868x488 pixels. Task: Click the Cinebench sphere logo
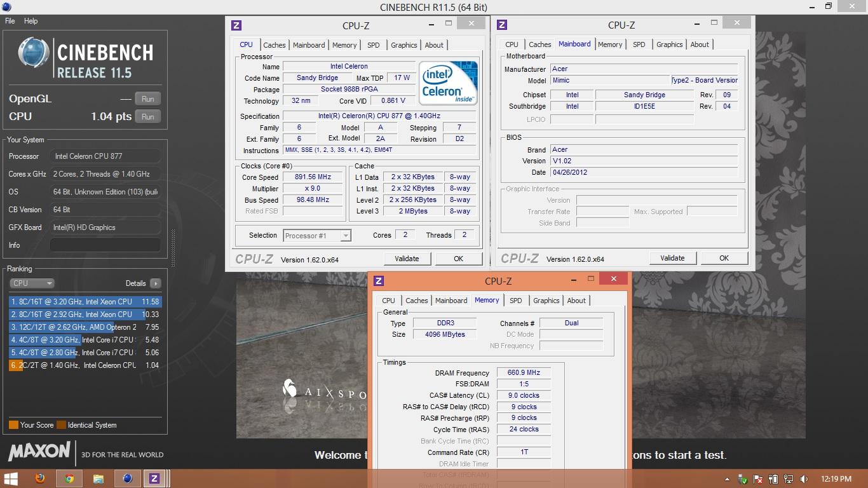click(34, 53)
